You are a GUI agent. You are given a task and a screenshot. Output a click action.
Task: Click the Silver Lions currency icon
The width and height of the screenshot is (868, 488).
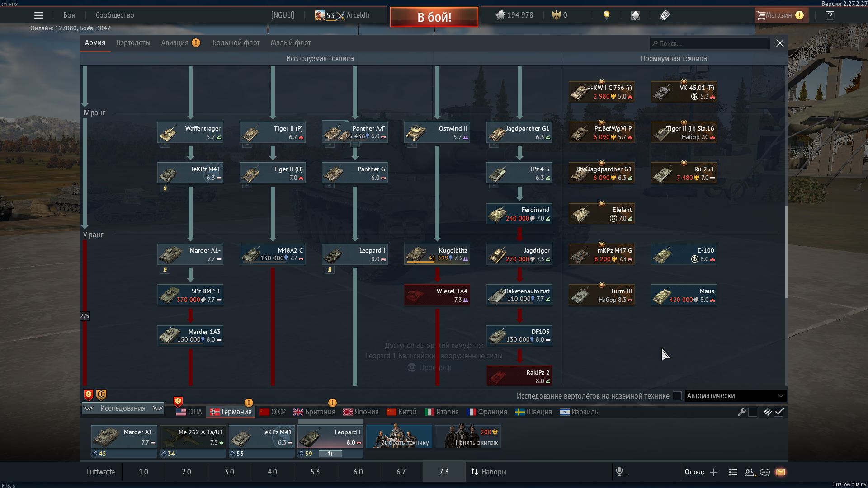[500, 15]
